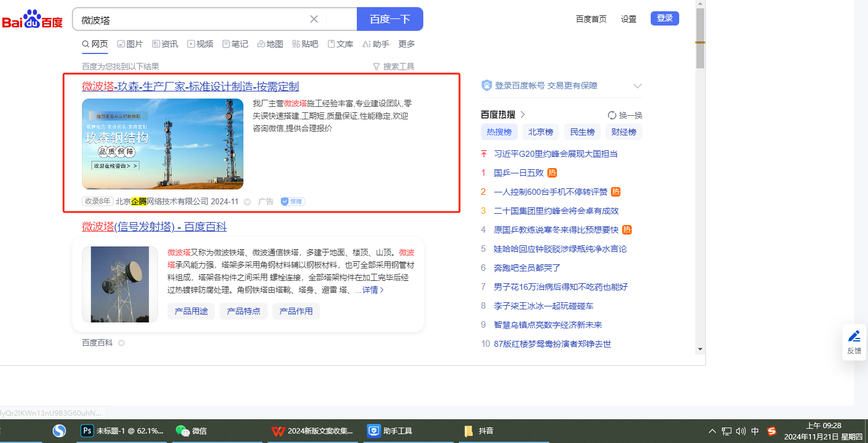868x443 pixels.
Task: Open the 搜索工具 filter options
Action: point(393,67)
